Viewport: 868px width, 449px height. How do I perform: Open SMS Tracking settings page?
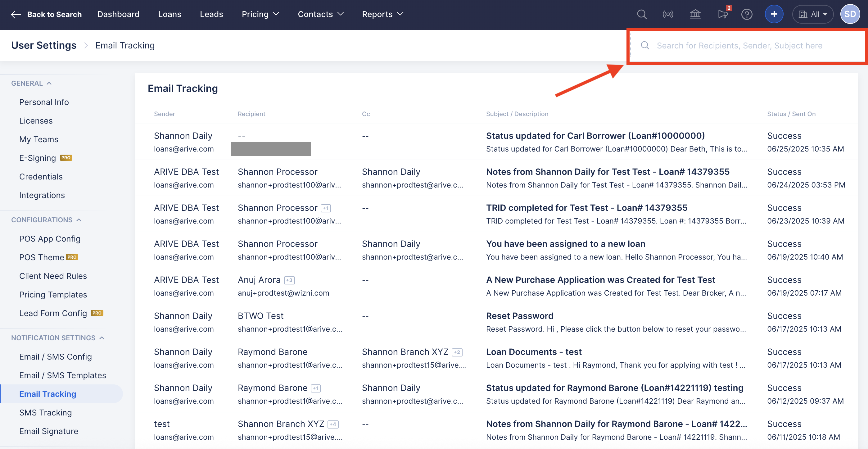(46, 413)
